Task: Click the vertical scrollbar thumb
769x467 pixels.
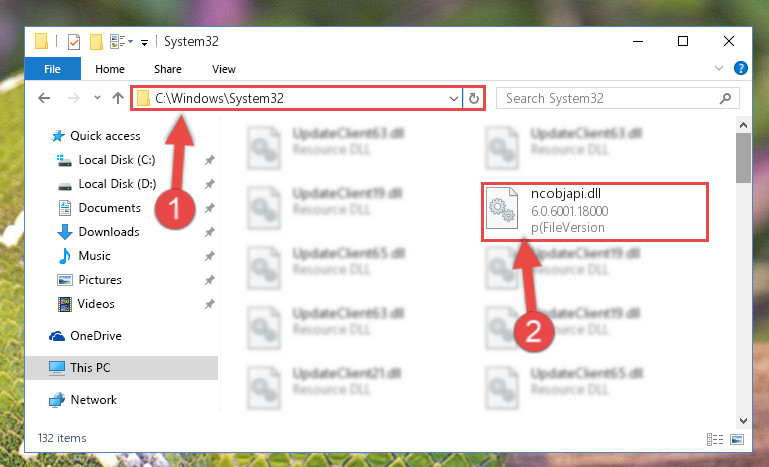Action: [743, 157]
